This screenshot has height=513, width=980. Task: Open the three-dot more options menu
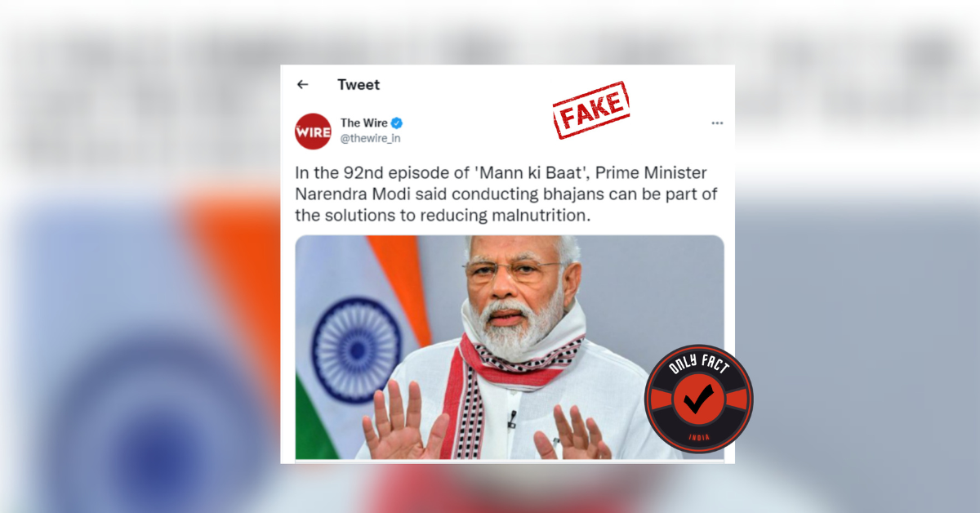pos(717,123)
